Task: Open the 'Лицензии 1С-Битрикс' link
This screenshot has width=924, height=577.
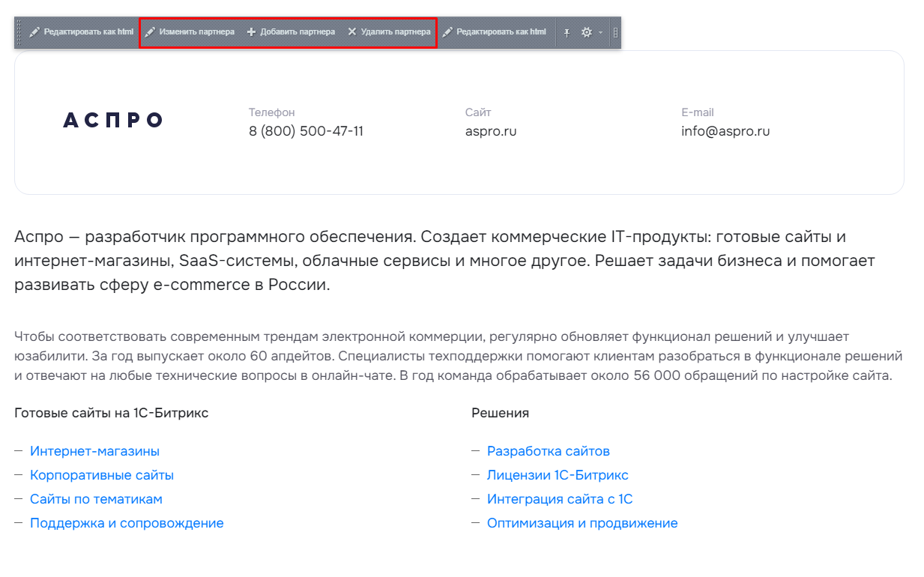Action: click(x=558, y=475)
